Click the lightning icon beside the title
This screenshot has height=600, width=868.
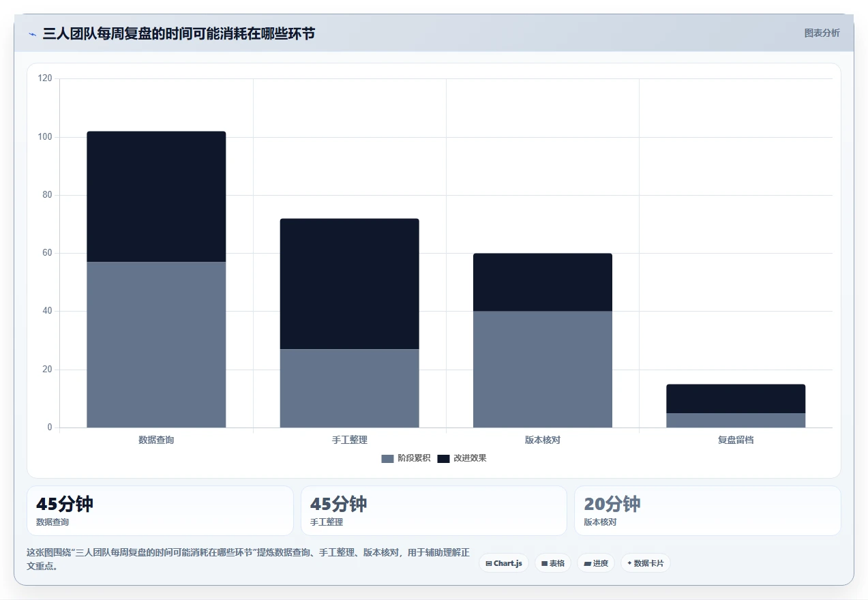click(x=32, y=34)
